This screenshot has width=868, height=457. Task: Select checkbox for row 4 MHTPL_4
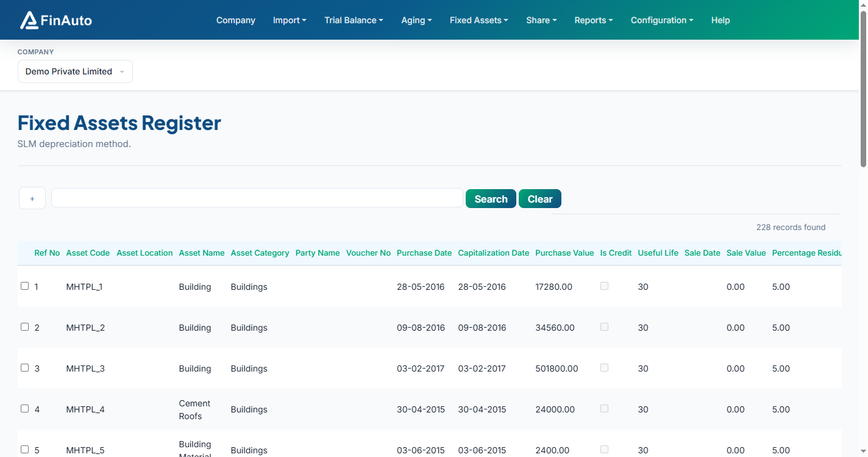point(24,408)
